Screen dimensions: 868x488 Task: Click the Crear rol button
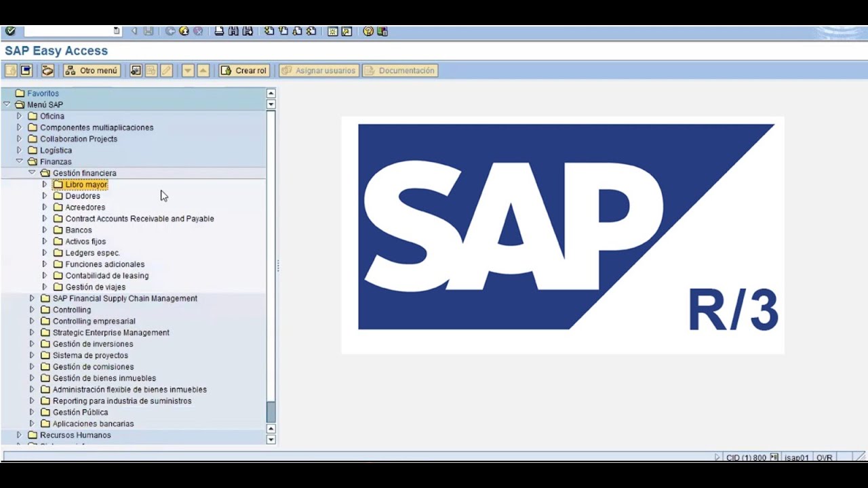point(244,70)
